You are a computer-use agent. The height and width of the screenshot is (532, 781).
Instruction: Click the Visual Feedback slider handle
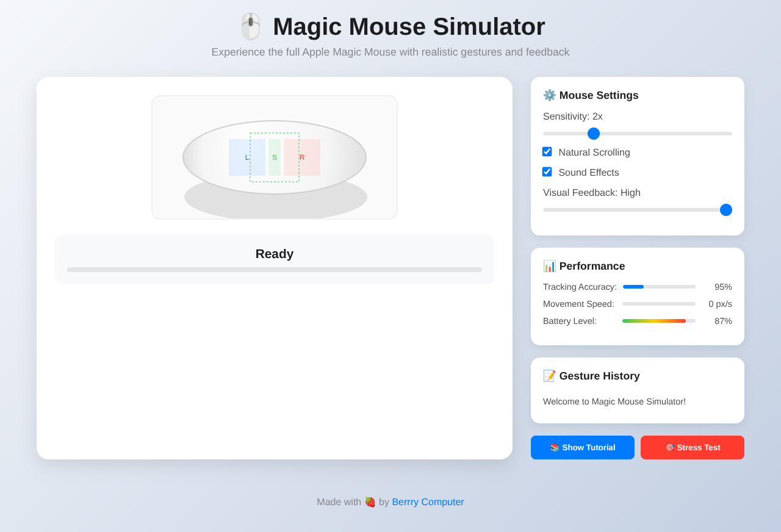pyautogui.click(x=725, y=209)
